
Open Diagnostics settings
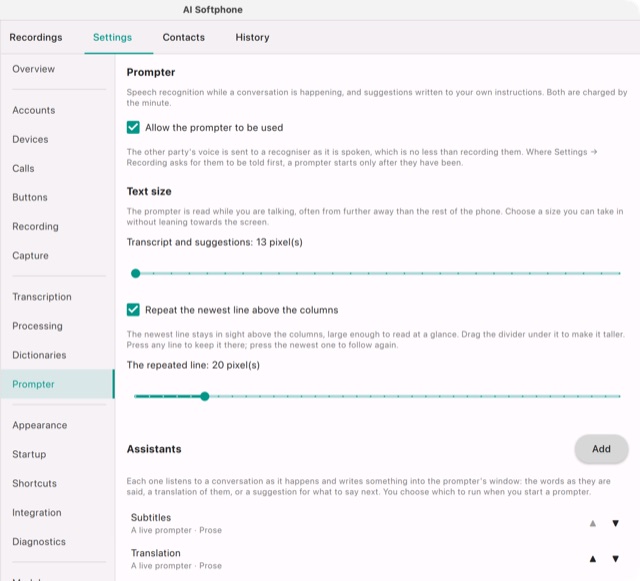coord(57,542)
